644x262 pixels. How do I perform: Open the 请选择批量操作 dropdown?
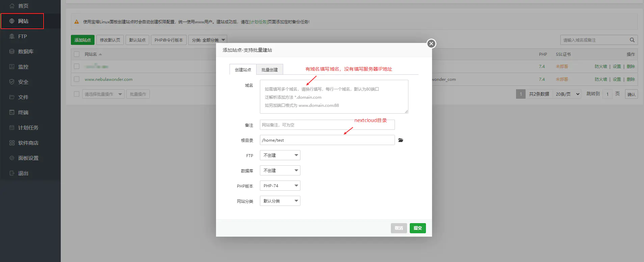[x=103, y=94]
